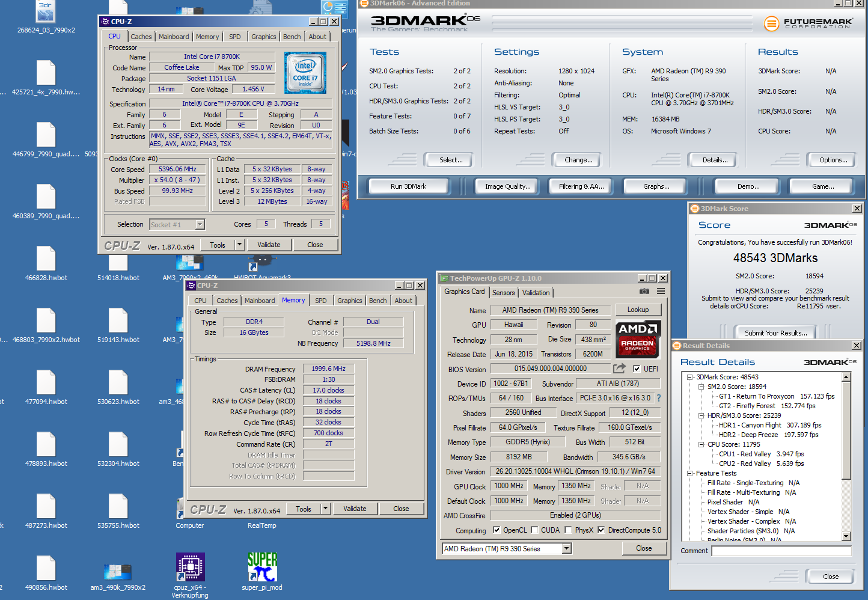868x600 pixels.
Task: Open 466828.hwbot desktop file
Action: (46, 259)
